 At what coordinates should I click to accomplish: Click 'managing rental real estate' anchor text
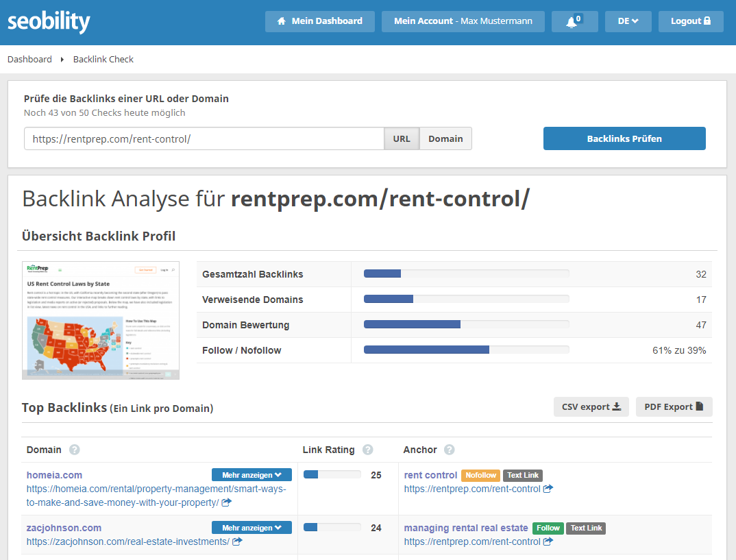(466, 528)
